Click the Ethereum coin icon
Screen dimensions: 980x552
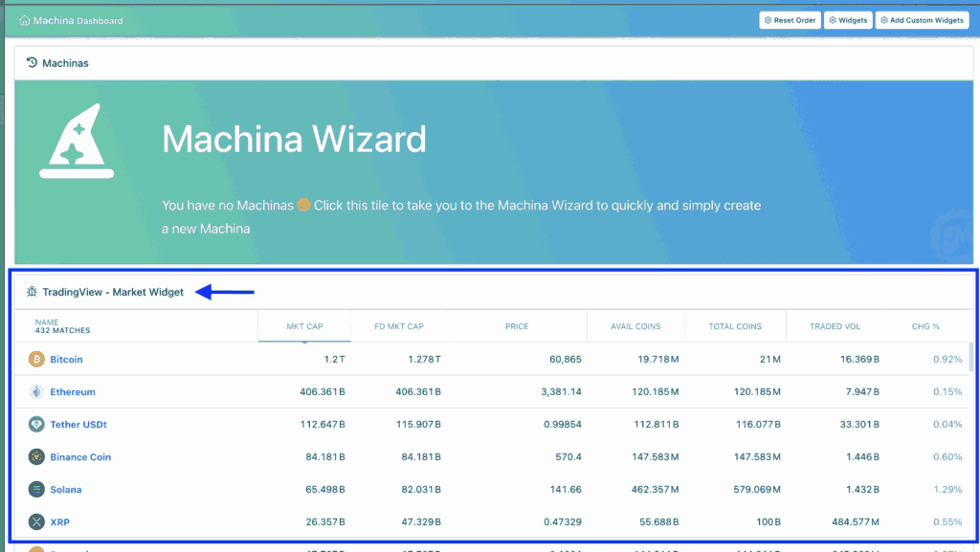click(36, 391)
